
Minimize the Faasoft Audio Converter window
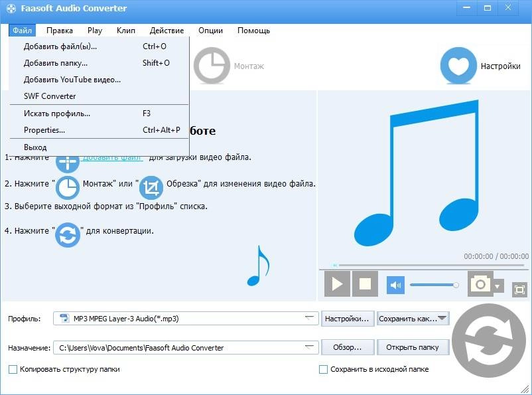467,7
